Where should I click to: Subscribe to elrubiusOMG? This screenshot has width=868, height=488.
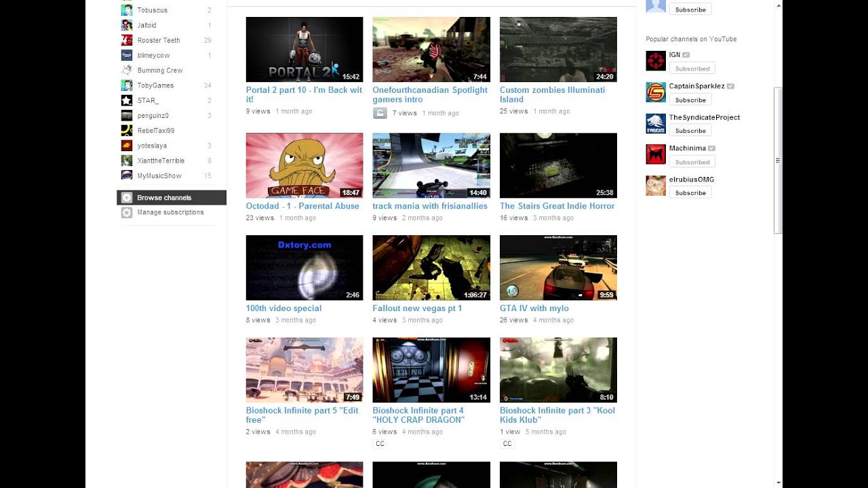pos(690,193)
